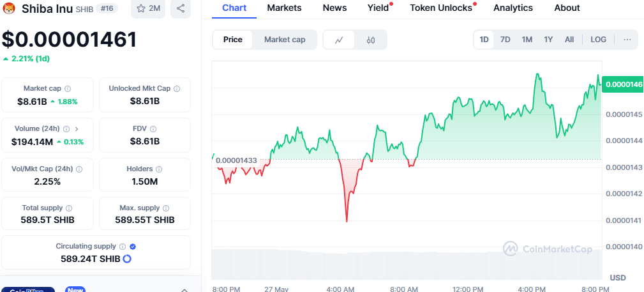Show info for Market cap
The height and width of the screenshot is (292, 644).
[x=68, y=88]
